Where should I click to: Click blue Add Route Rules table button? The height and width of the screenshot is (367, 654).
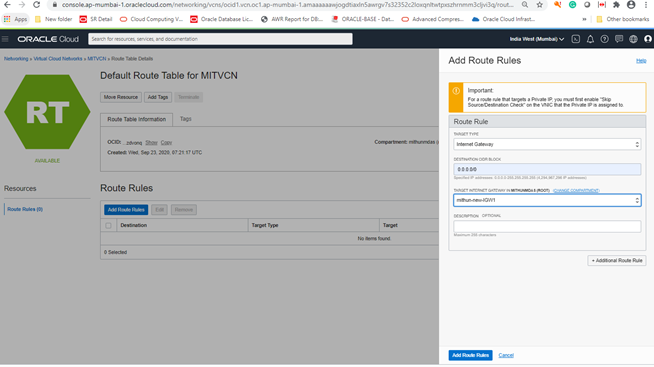coord(126,210)
